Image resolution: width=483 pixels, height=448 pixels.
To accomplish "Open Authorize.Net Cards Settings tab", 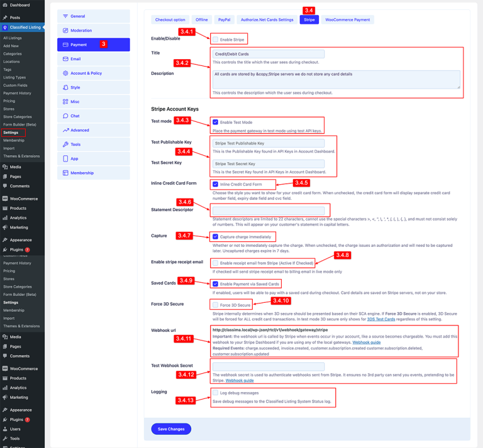I will [x=267, y=19].
